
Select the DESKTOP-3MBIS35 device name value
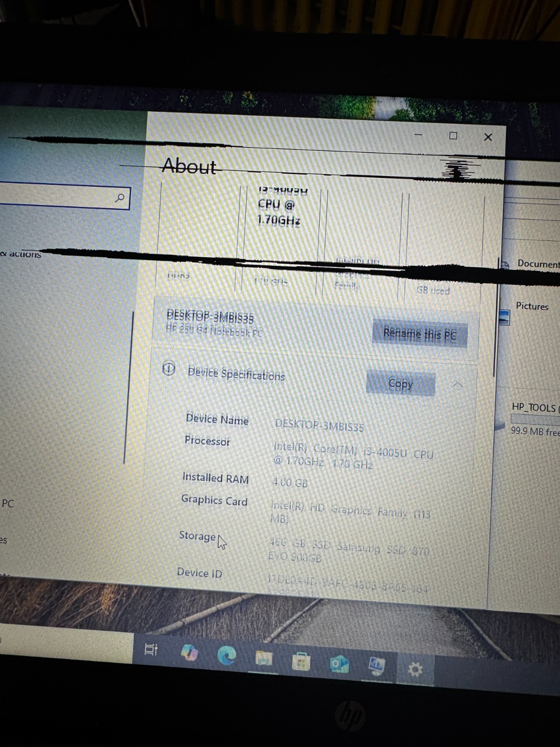(320, 426)
